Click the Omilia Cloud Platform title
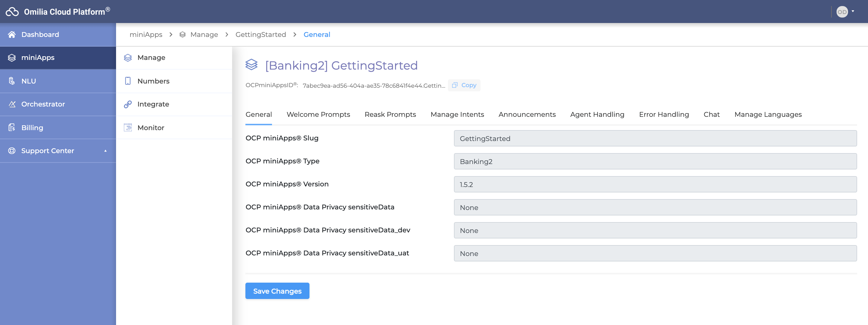 (x=67, y=11)
